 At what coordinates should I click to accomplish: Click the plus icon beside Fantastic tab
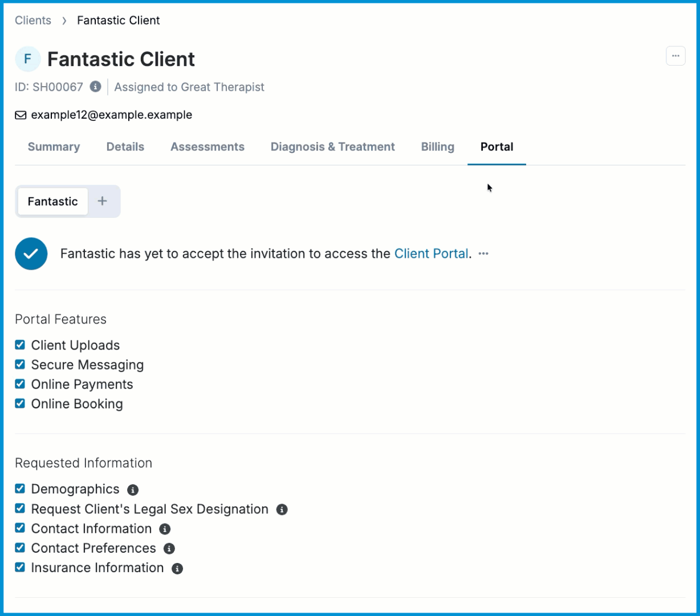102,201
